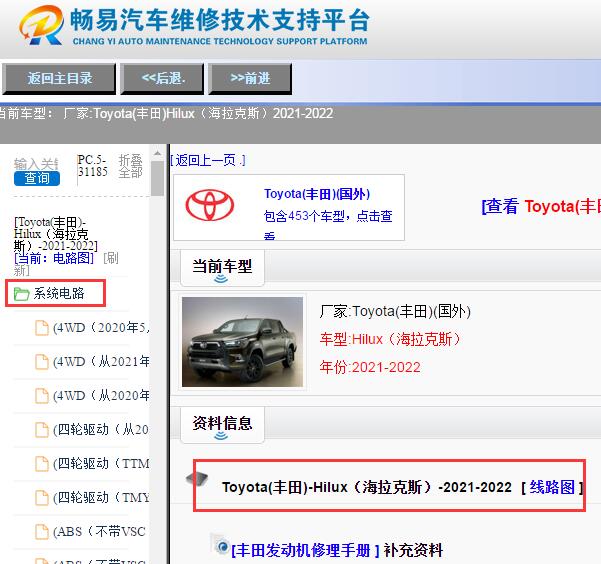Click sidebar scrollbar up arrow
The image size is (601, 564).
pos(157,153)
